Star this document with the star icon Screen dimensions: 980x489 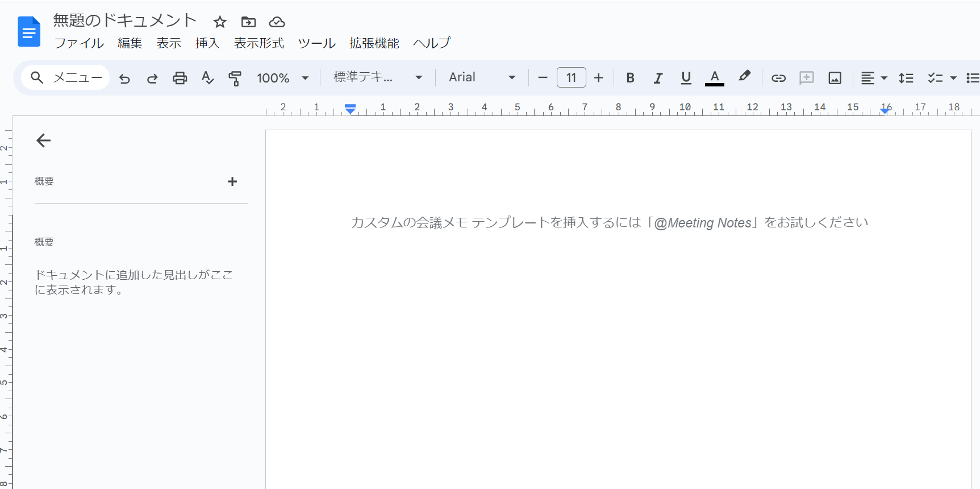click(x=220, y=22)
